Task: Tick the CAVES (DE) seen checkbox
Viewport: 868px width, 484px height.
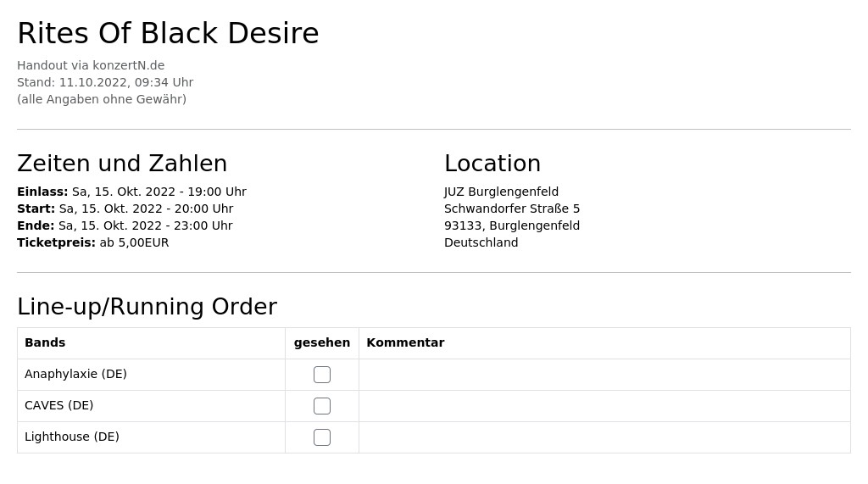Action: tap(321, 406)
